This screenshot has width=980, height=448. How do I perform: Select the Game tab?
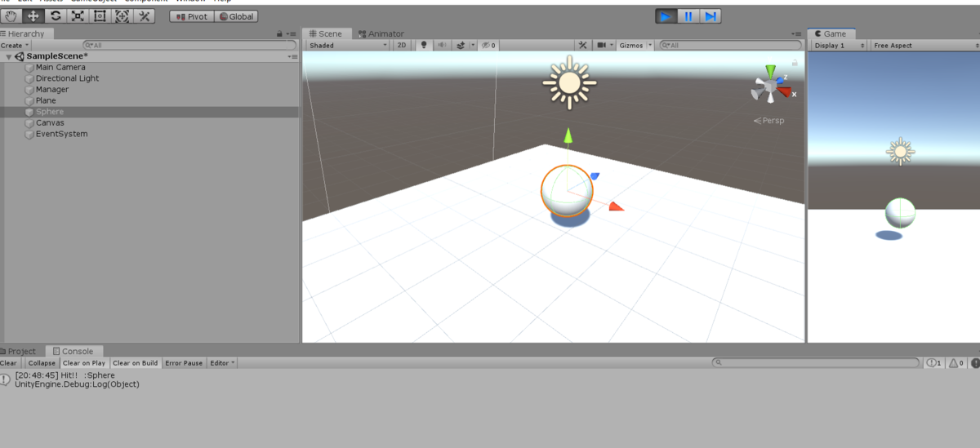coord(831,33)
